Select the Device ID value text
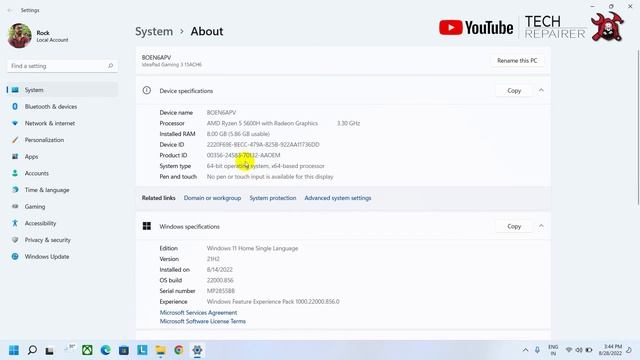This screenshot has height=360, width=640. pyautogui.click(x=263, y=144)
